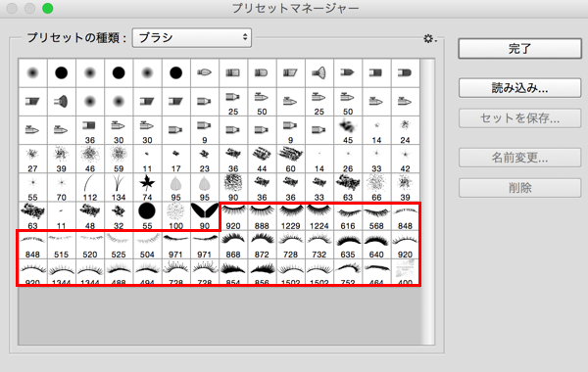The width and height of the screenshot is (588, 372).
Task: Select the dune grass brush 112
Action: 90,187
